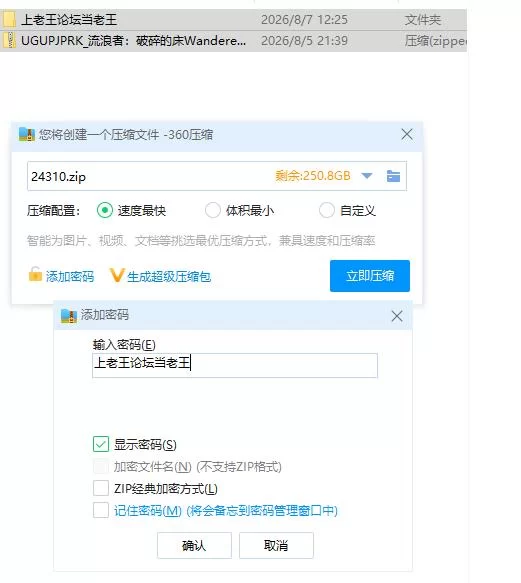Click the 压缩(zipped) type cell
This screenshot has width=521, height=583.
[x=435, y=41]
